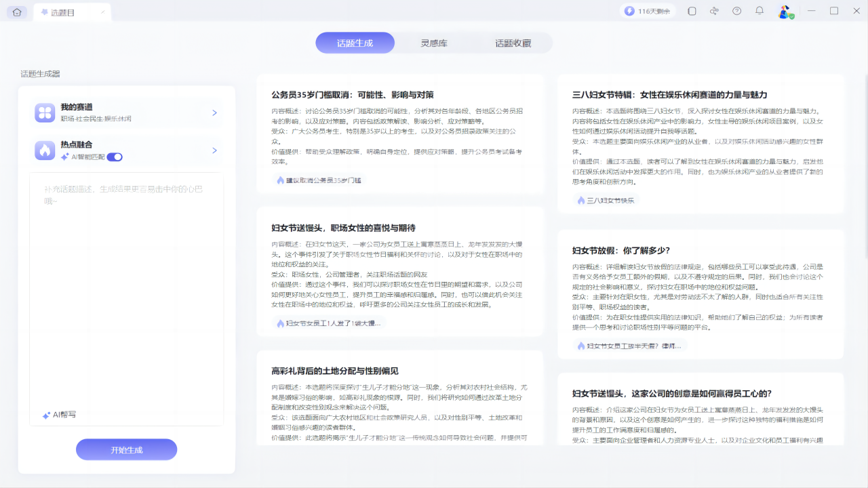
Task: Click the share icon in the title bar
Action: click(x=714, y=11)
